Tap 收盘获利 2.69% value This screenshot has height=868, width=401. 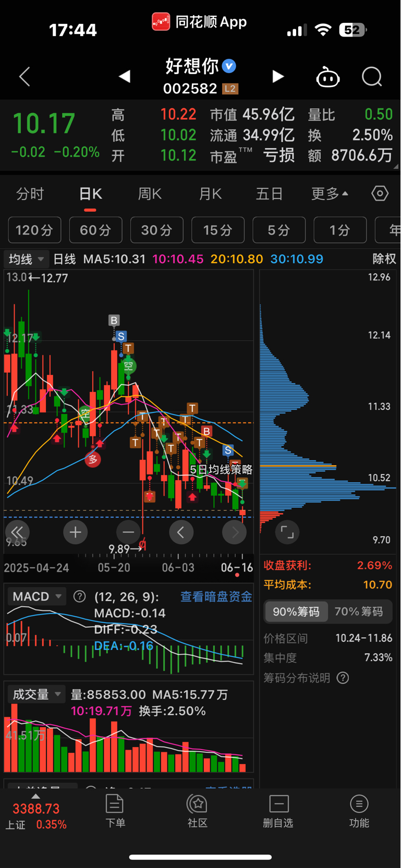coord(374,566)
